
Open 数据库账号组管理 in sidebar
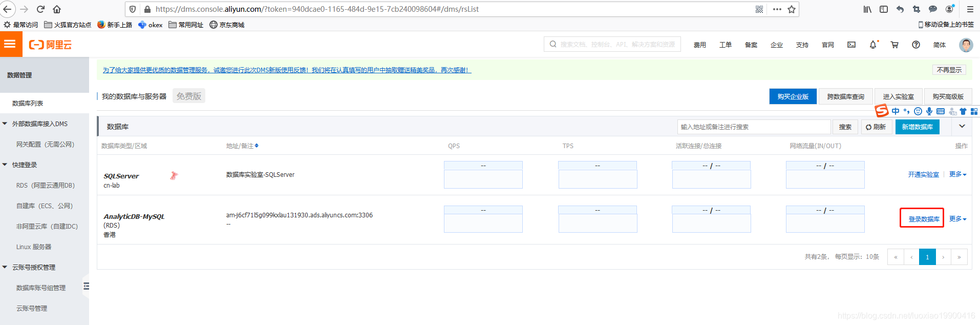point(41,288)
